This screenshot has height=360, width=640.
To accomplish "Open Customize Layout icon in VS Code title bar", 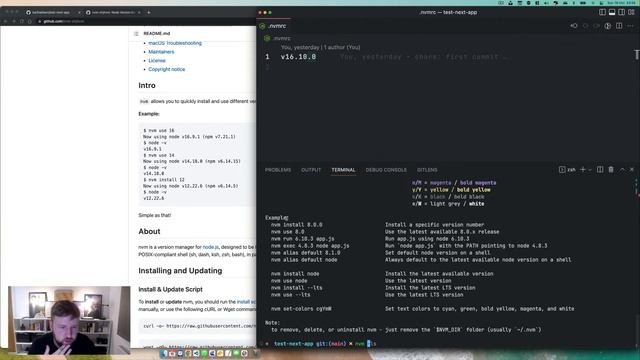I will click(x=631, y=12).
